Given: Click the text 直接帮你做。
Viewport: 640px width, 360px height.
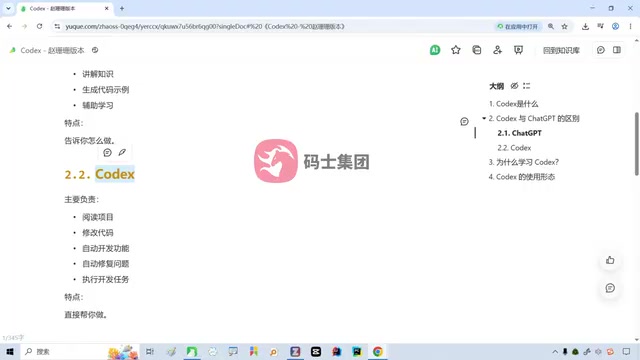Looking at the screenshot, I should point(86,315).
